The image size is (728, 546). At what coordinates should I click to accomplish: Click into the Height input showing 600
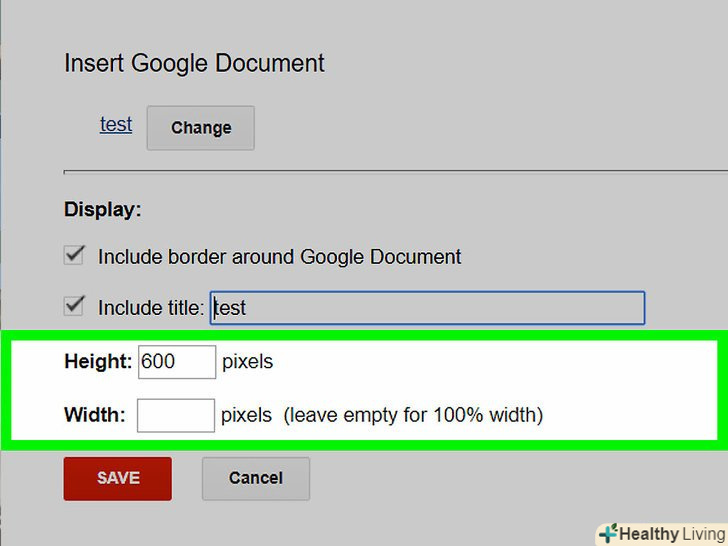coord(177,362)
